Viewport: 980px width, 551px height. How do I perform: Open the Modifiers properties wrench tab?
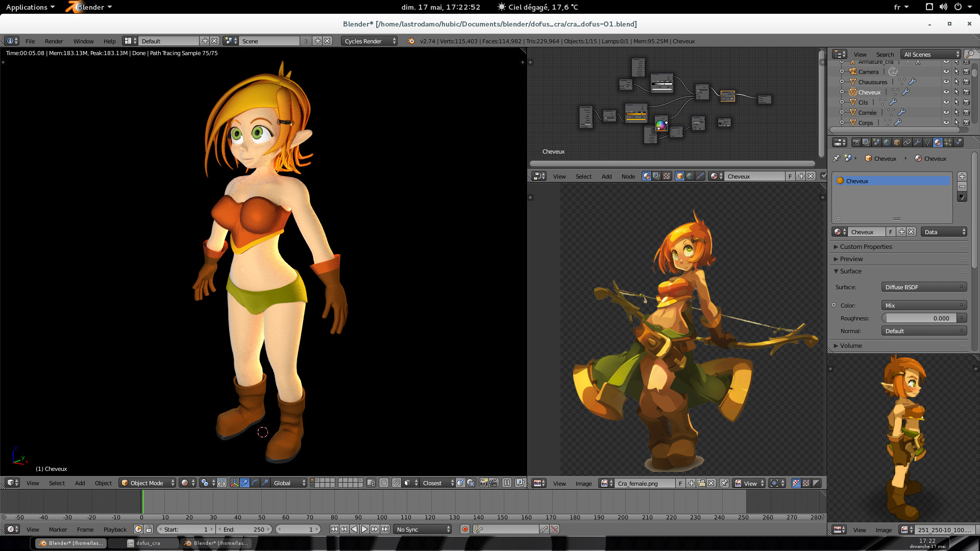917,142
